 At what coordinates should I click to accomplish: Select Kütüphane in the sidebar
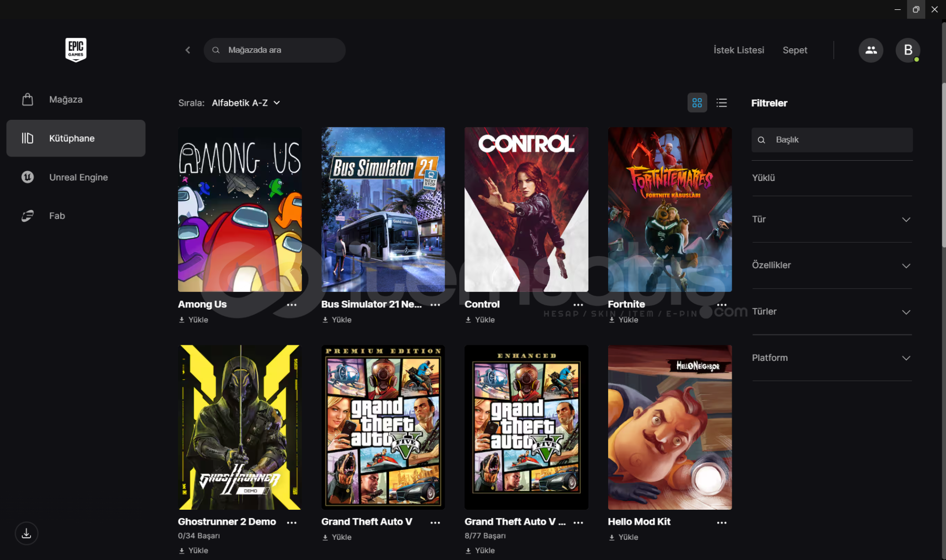(x=76, y=138)
